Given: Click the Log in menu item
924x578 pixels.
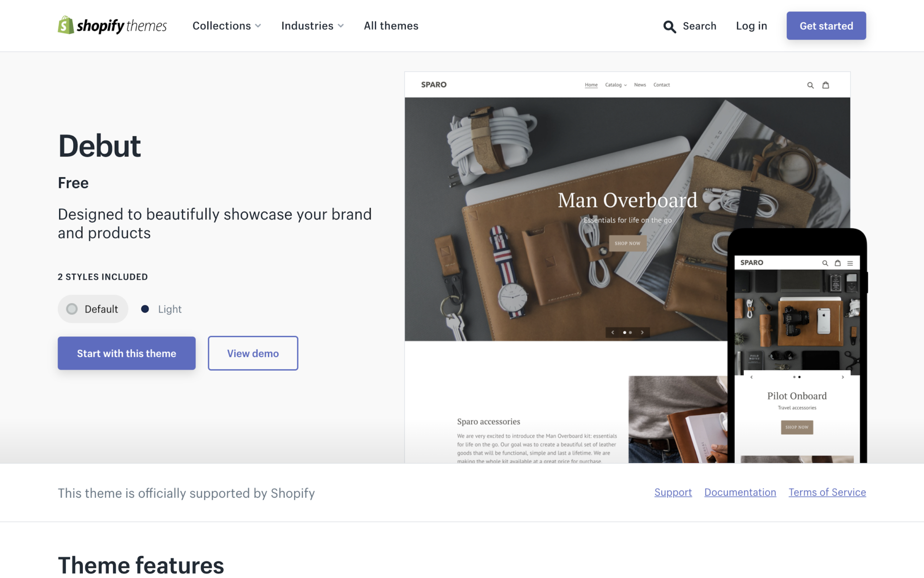Looking at the screenshot, I should [751, 26].
